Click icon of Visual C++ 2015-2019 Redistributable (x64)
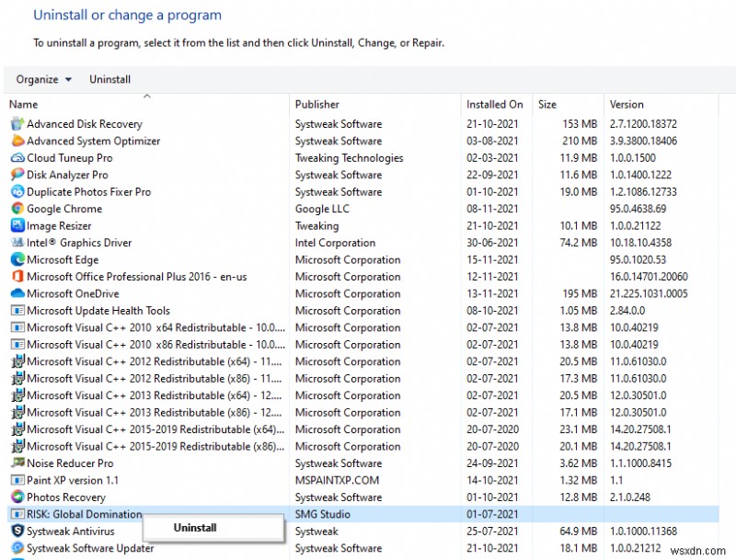This screenshot has width=736, height=560. [x=17, y=429]
